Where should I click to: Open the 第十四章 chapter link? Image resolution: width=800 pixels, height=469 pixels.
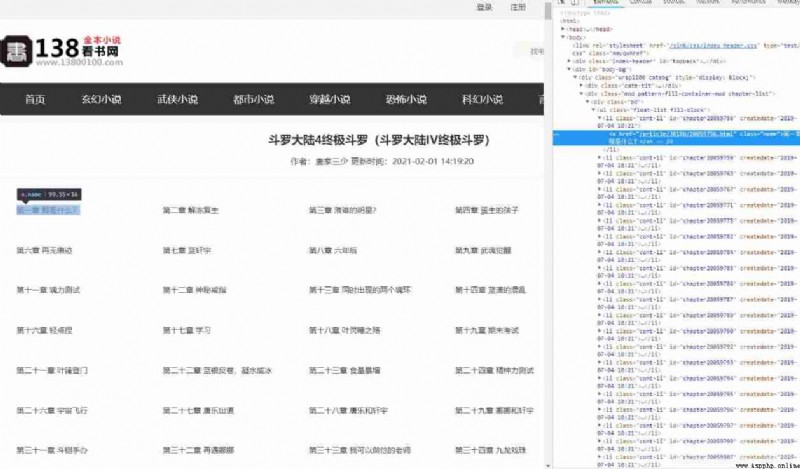490,290
